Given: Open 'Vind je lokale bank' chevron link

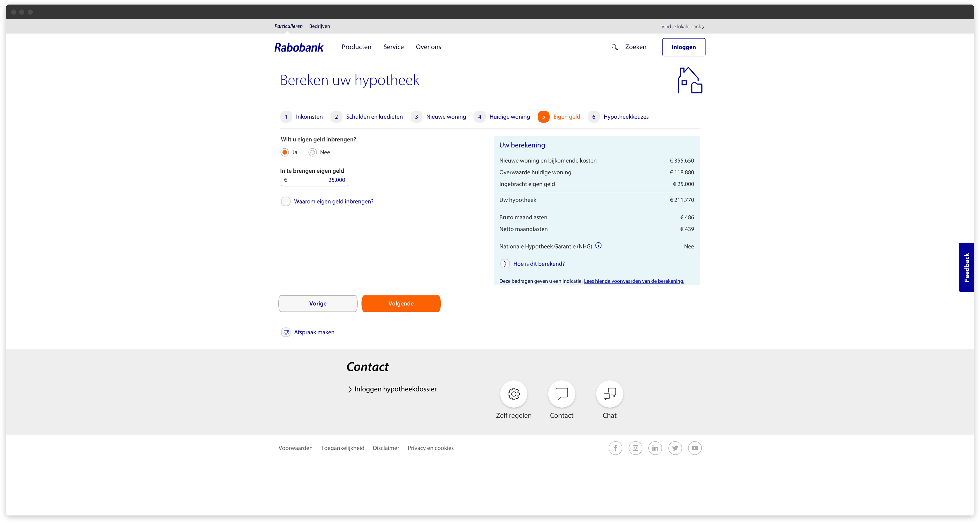Looking at the screenshot, I should [682, 27].
